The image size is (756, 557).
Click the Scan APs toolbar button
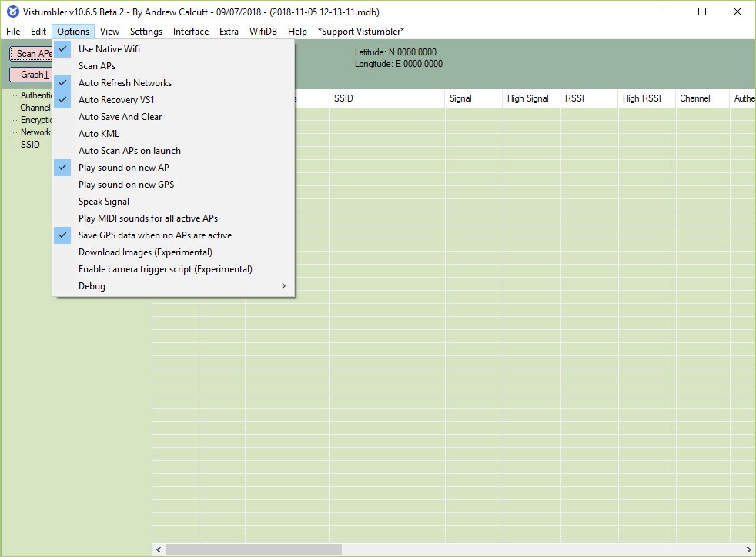click(31, 54)
